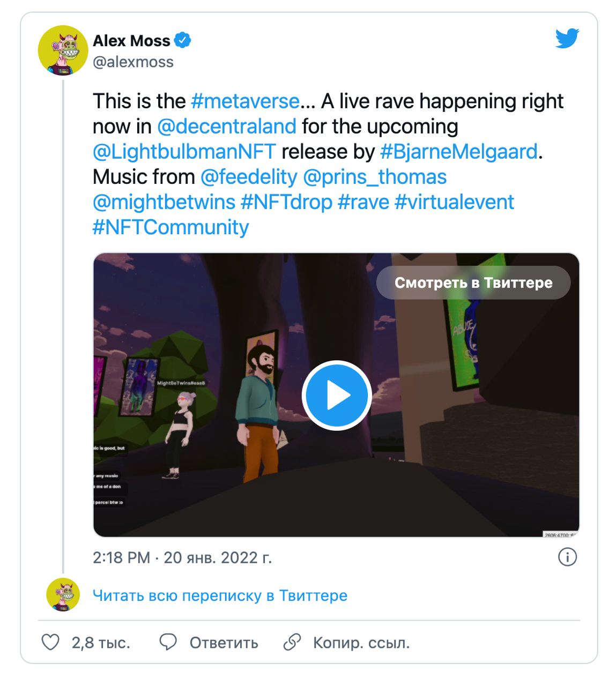Screen dimensions: 616x686
Task: Click the copy link chain icon
Action: (292, 642)
